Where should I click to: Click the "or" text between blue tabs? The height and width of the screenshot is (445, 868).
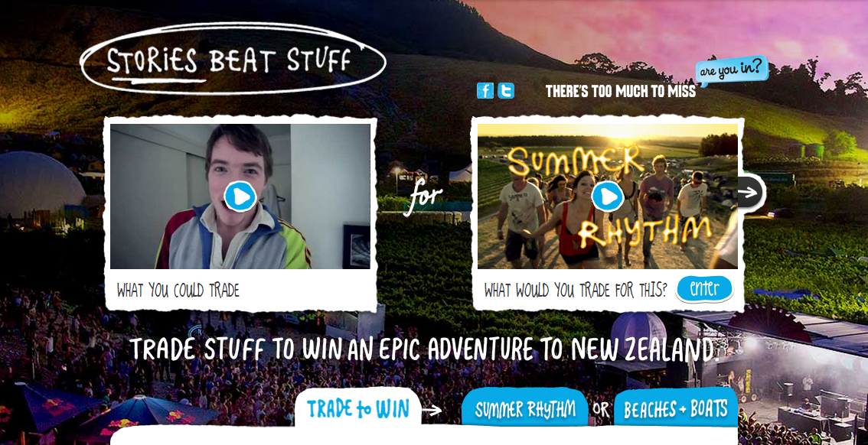pyautogui.click(x=601, y=410)
